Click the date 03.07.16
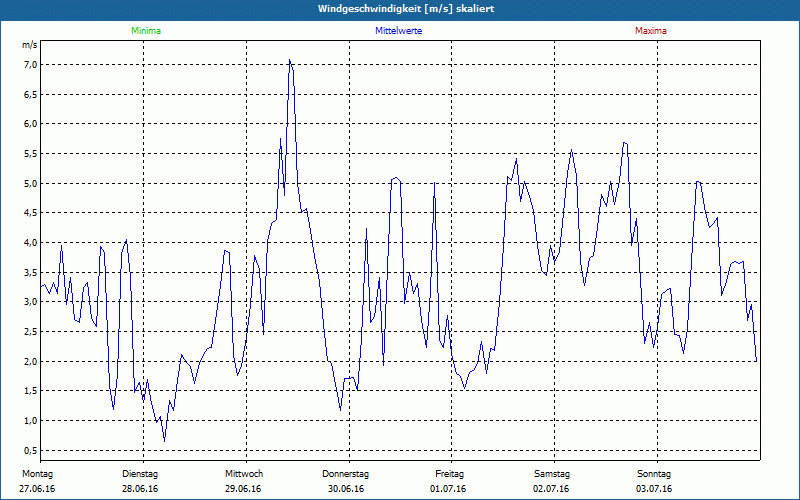The width and height of the screenshot is (800, 500). pyautogui.click(x=654, y=489)
